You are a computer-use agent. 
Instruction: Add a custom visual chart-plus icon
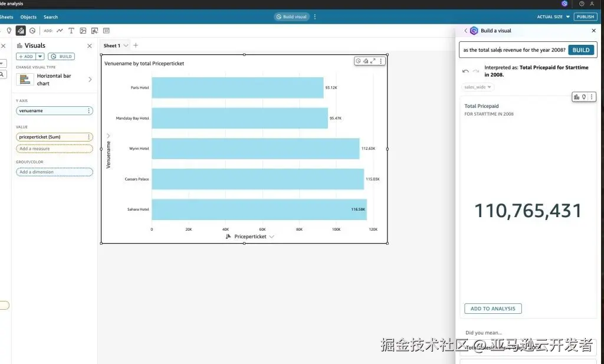coord(94,31)
